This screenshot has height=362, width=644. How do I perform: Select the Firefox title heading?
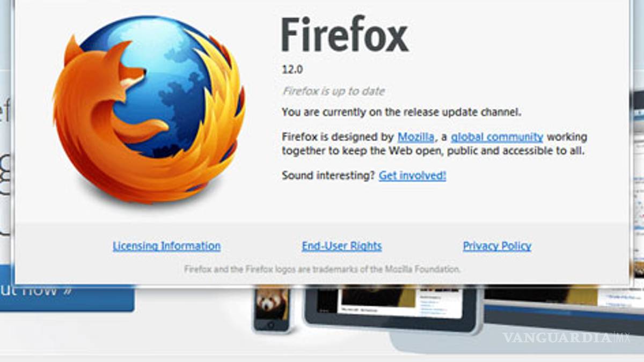tap(345, 34)
